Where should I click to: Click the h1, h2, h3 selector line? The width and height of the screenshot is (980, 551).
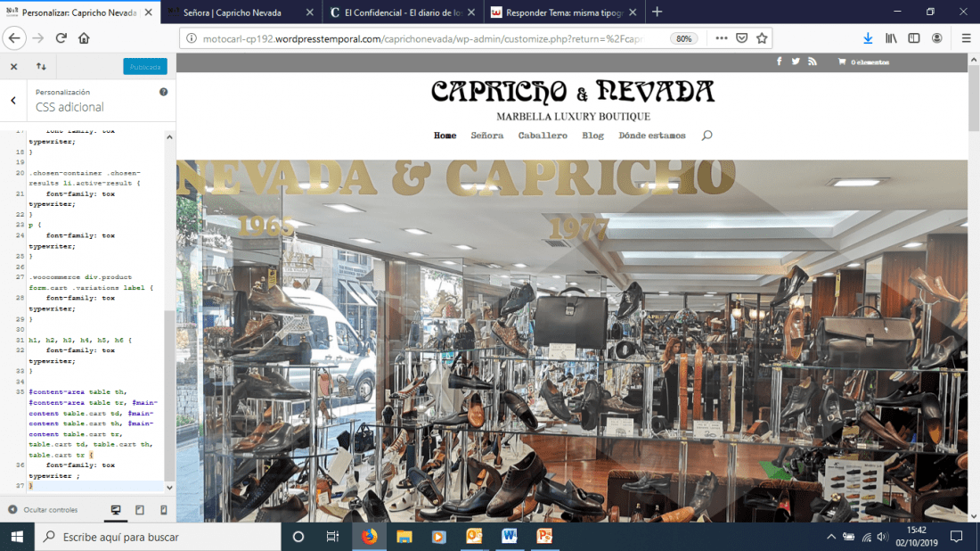pos(80,341)
